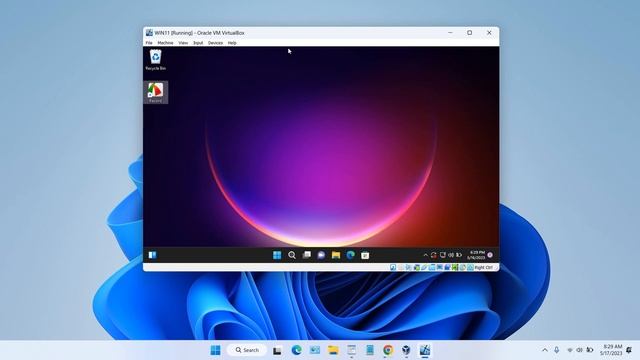Expand guest hidden tray icons chevron
The image size is (640, 360).
pos(425,255)
